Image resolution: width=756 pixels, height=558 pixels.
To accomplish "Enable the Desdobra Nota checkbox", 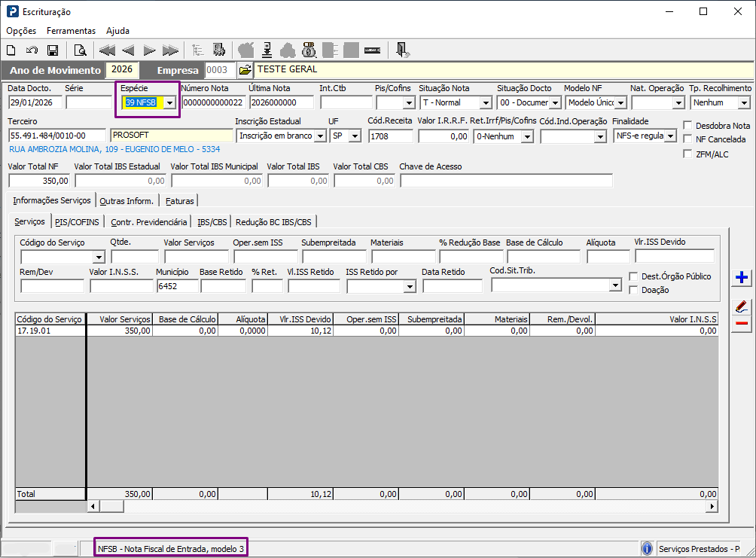I will [688, 126].
